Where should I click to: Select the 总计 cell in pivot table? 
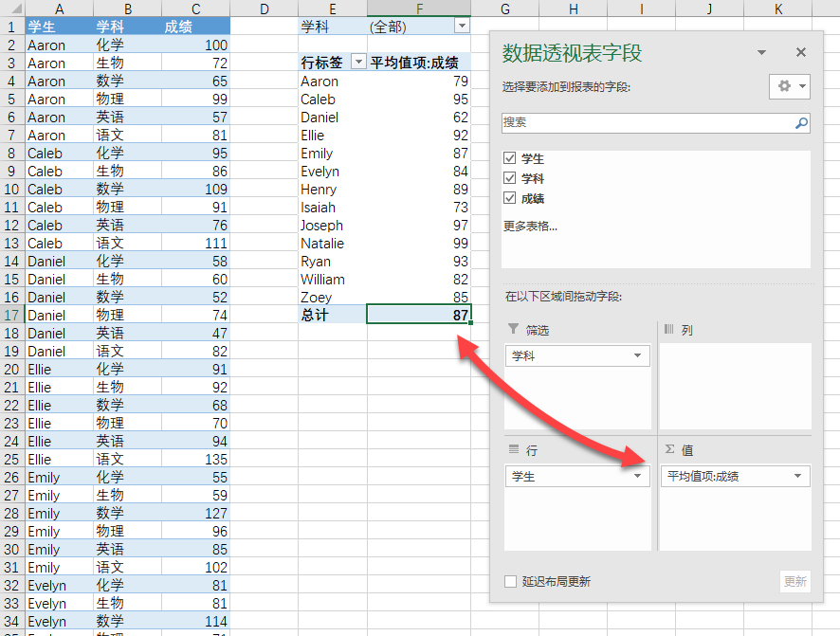(x=332, y=315)
